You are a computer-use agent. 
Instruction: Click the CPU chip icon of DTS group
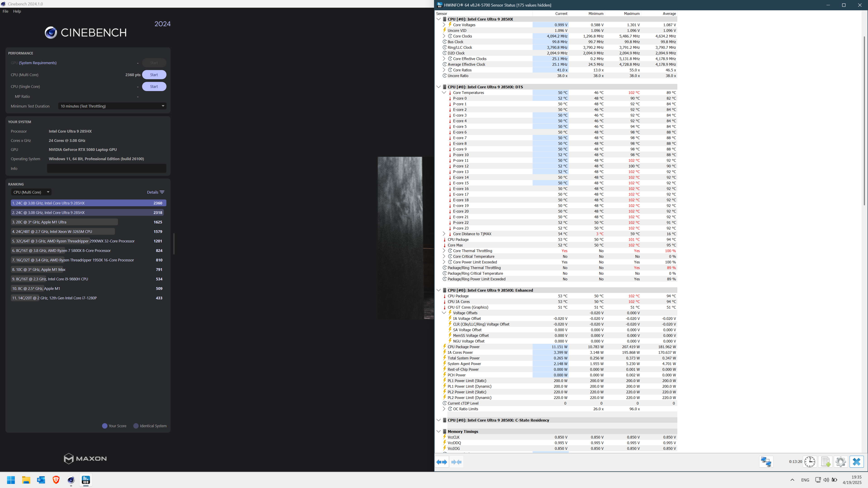444,87
